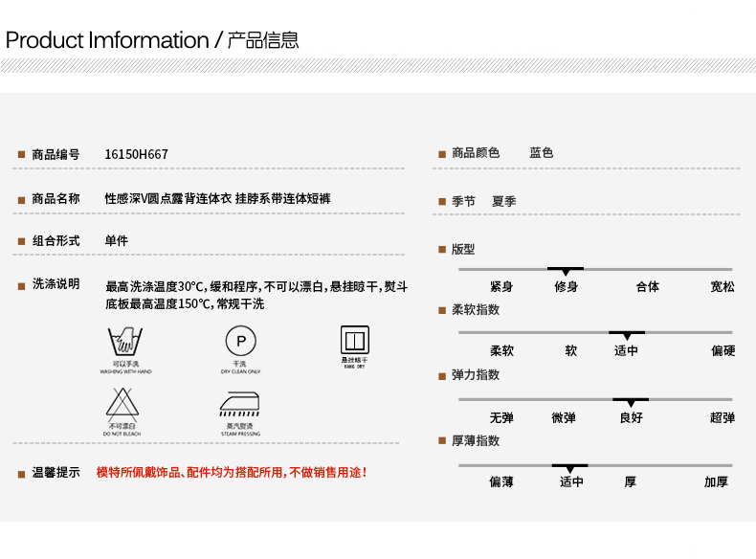
Task: Click the color value 蓝色
Action: [x=541, y=153]
